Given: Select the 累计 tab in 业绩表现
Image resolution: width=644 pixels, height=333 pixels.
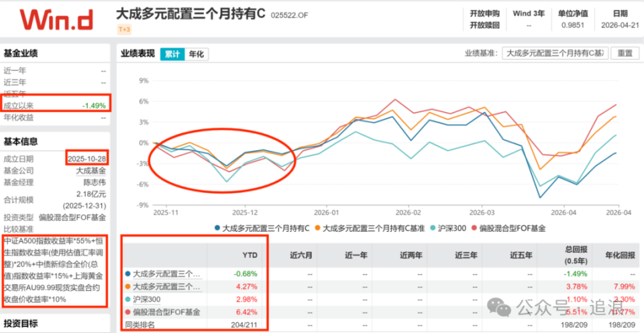Looking at the screenshot, I should tap(172, 54).
